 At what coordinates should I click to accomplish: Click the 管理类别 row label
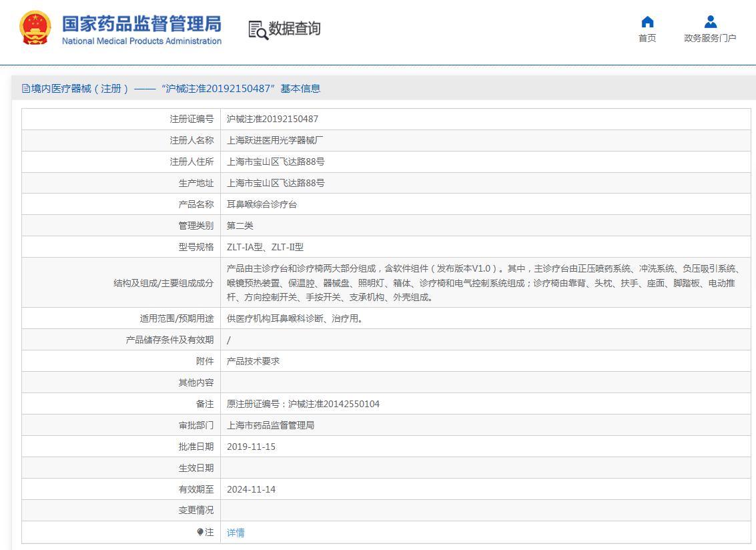pos(196,226)
